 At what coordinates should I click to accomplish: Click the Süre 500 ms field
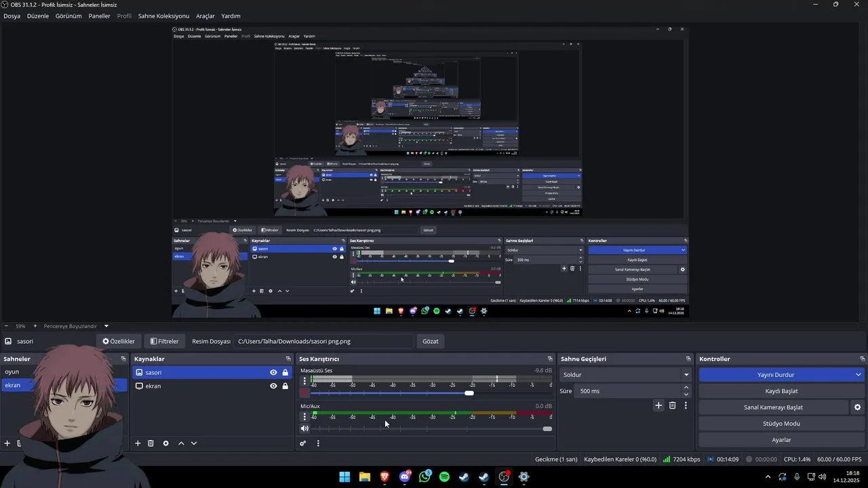[627, 391]
